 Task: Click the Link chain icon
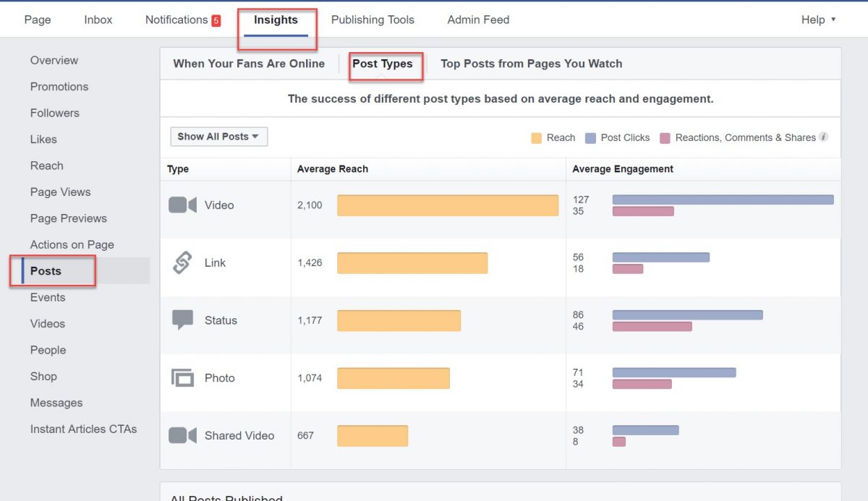point(181,262)
